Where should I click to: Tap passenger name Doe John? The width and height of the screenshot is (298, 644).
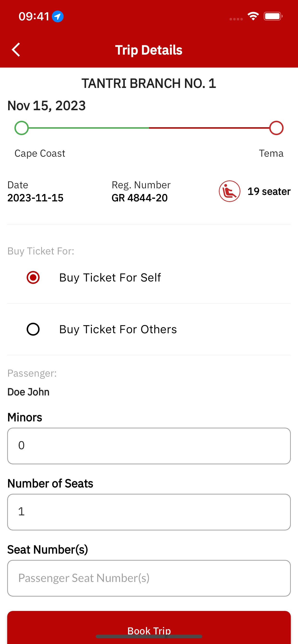click(28, 392)
